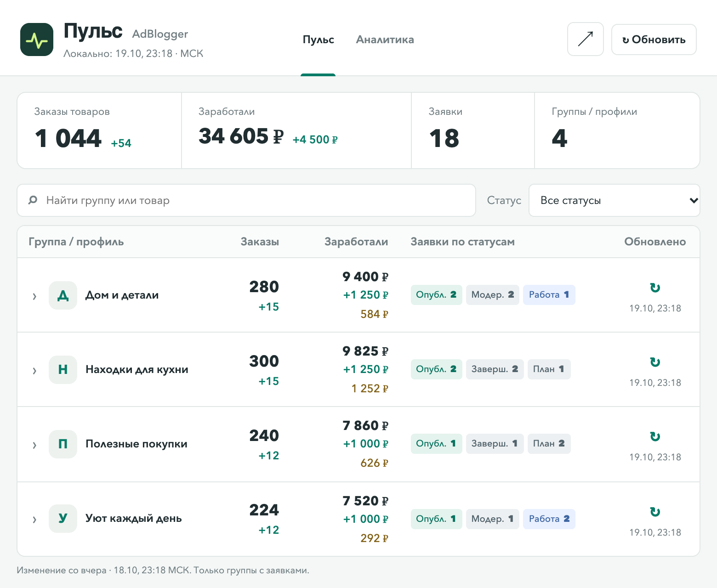The width and height of the screenshot is (717, 588).
Task: Click the search magnifier icon
Action: pyautogui.click(x=33, y=200)
